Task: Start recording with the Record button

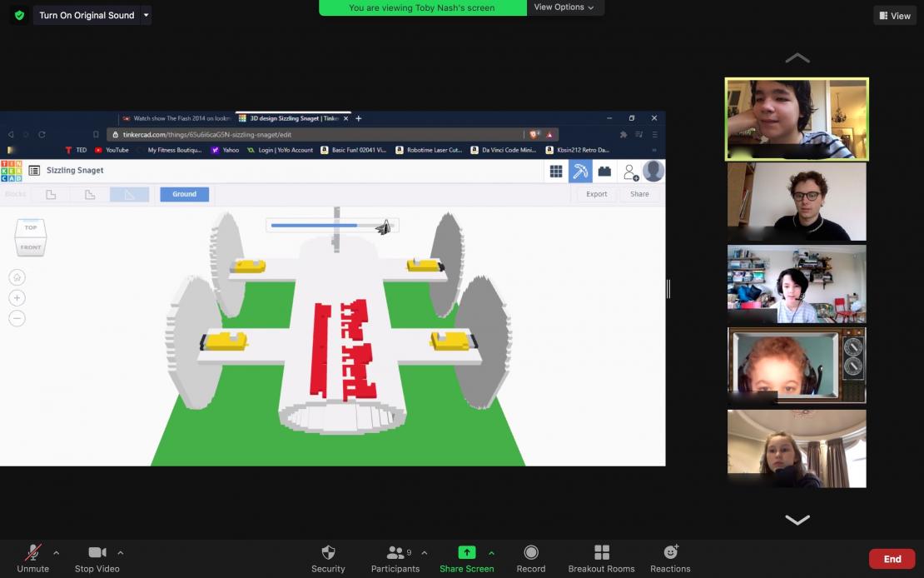Action: [x=530, y=553]
